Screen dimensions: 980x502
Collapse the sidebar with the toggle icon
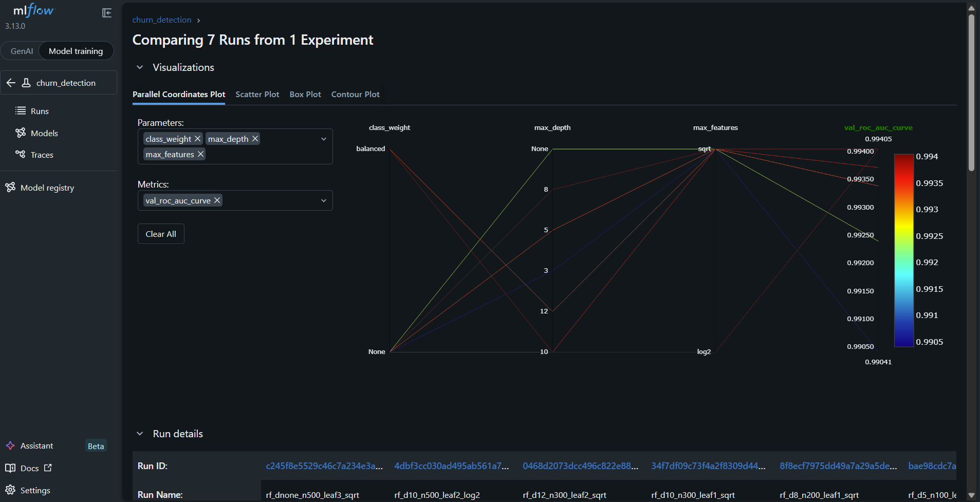click(107, 13)
